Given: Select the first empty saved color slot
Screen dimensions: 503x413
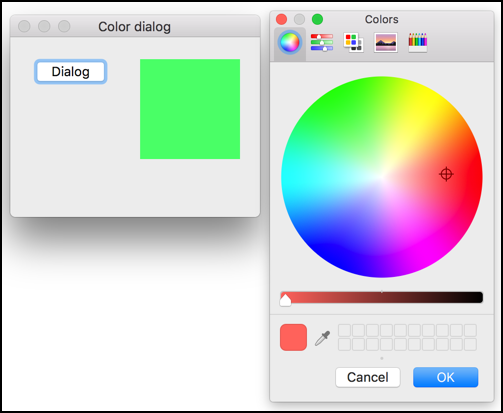Looking at the screenshot, I should [x=344, y=330].
